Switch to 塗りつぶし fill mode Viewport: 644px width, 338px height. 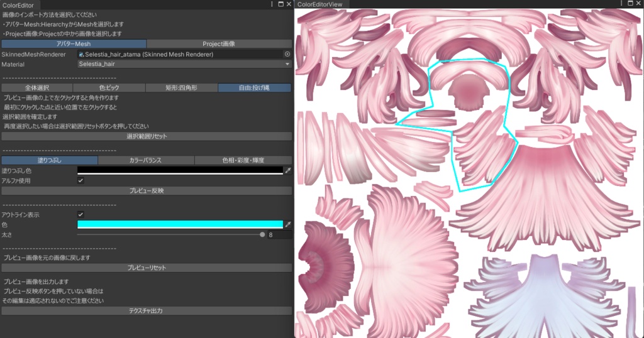[x=50, y=160]
